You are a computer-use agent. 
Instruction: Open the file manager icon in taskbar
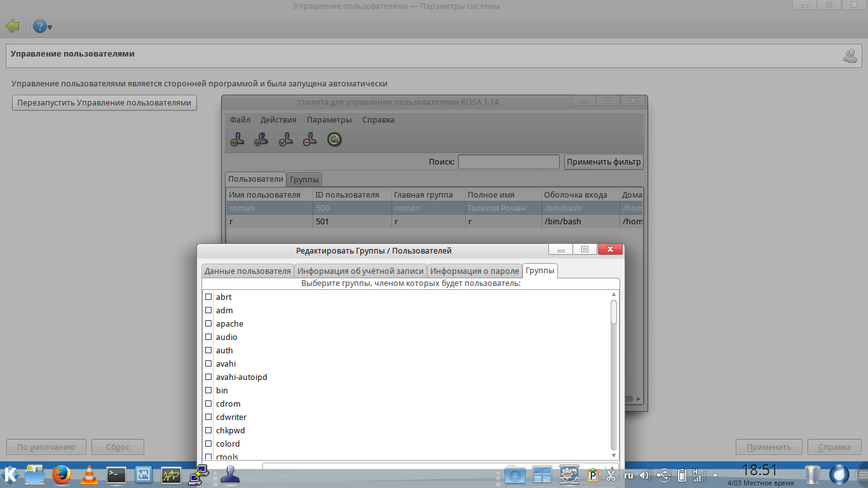(x=34, y=475)
